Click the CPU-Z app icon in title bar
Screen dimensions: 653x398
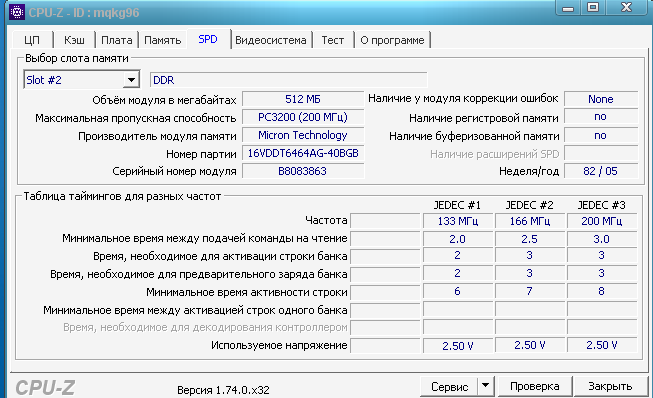coord(17,12)
